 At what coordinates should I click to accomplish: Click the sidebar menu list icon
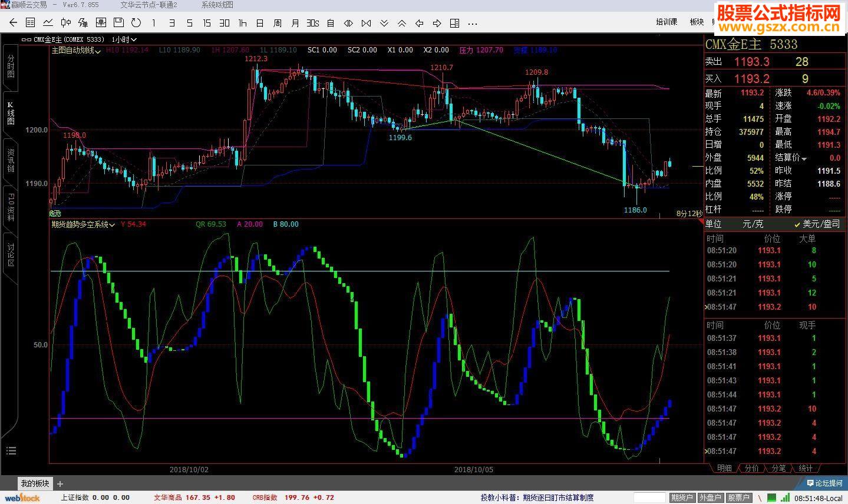[x=11, y=451]
